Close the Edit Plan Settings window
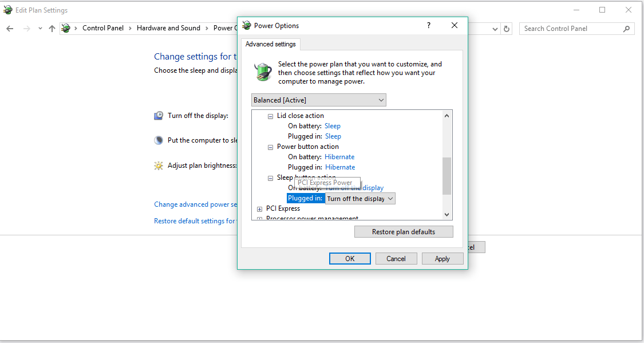The width and height of the screenshot is (644, 343). point(629,10)
